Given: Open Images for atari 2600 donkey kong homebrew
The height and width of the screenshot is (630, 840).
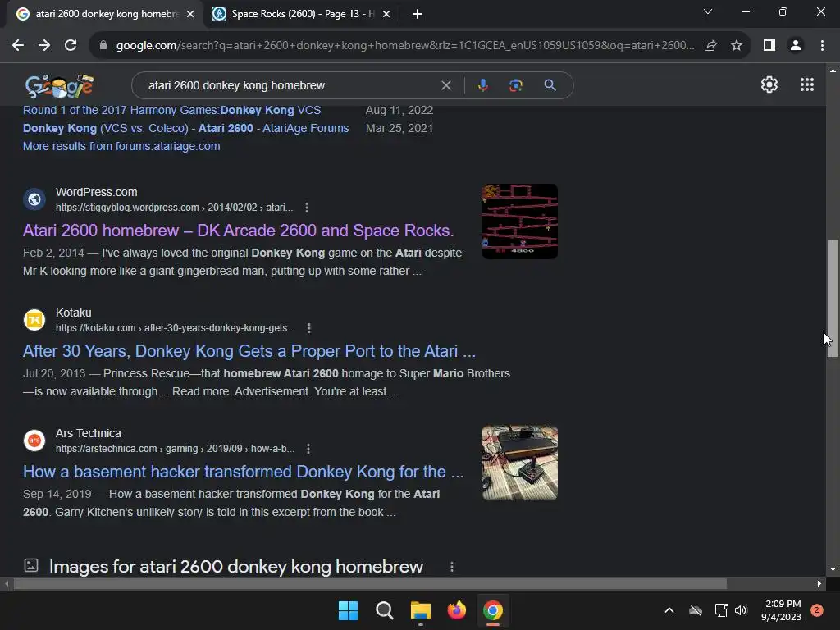Looking at the screenshot, I should [236, 567].
